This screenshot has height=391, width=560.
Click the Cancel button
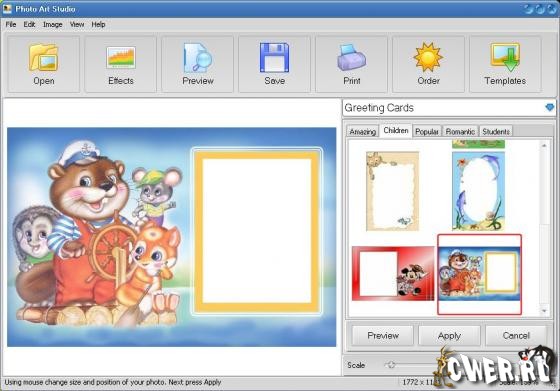[516, 336]
